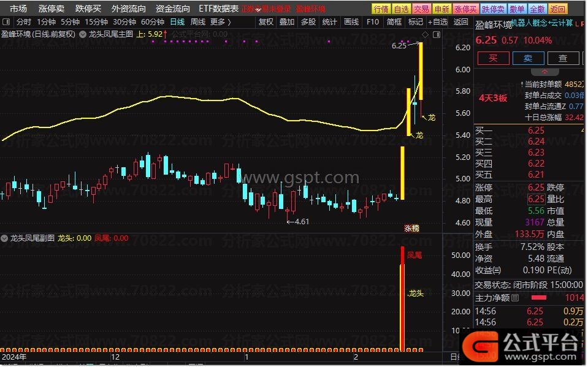Open the 跌停买 menu item

point(88,9)
